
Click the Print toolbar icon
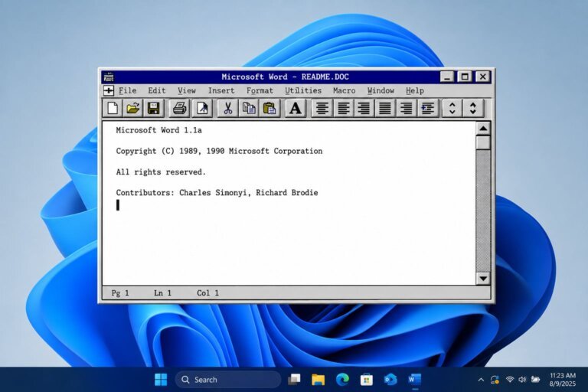(x=180, y=109)
